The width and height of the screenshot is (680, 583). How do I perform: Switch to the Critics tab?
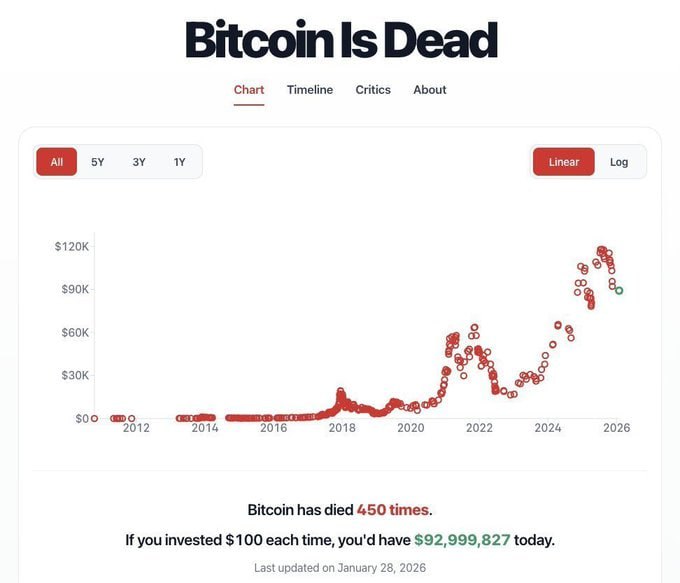coord(373,90)
